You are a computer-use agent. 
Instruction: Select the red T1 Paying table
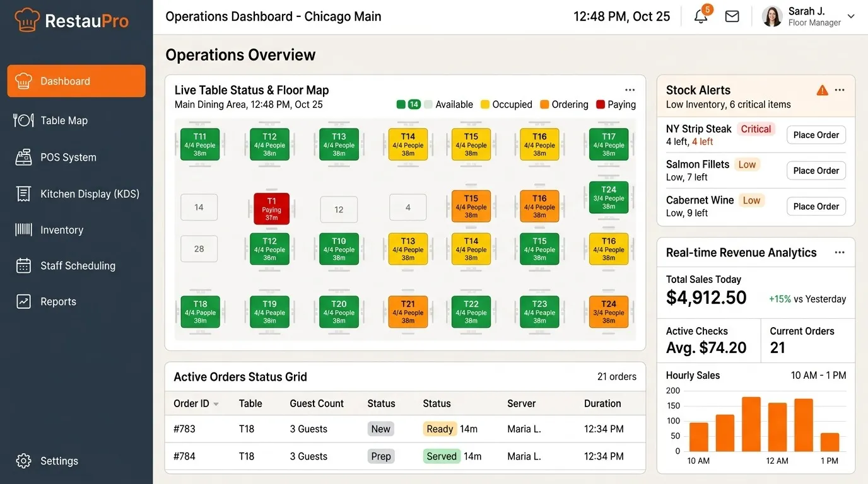click(271, 209)
